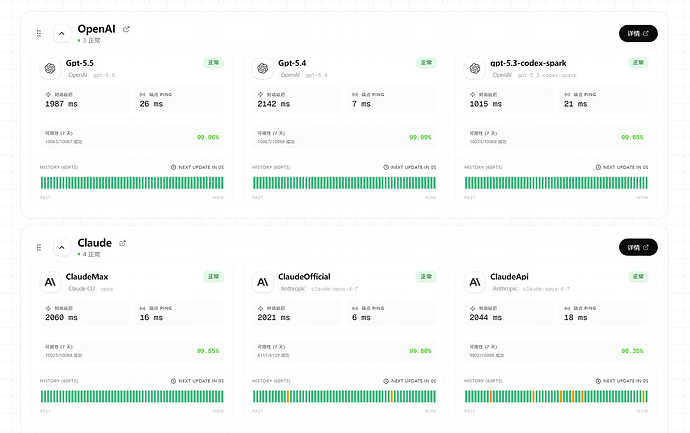Click clock icon in ClaudeApi next update

[x=598, y=381]
